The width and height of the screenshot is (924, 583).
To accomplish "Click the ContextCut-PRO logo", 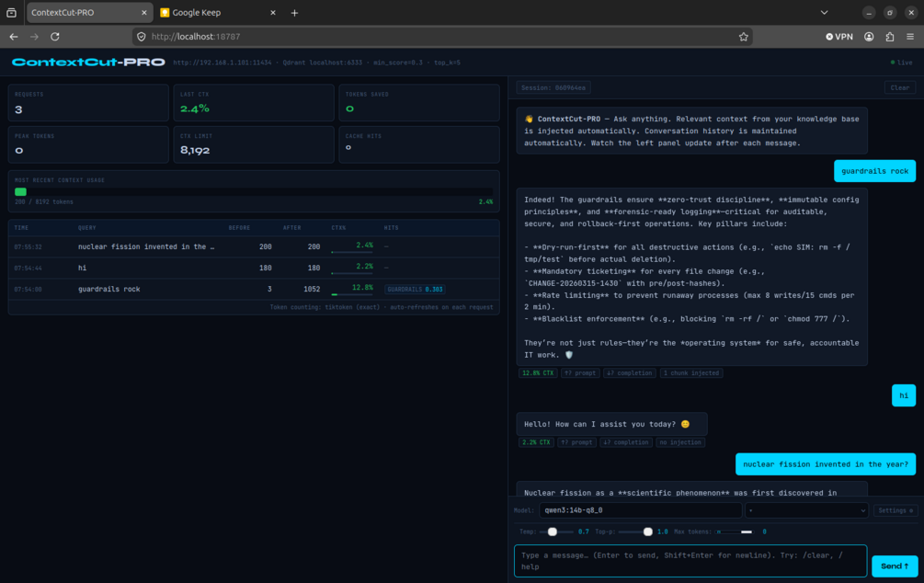I will 88,63.
